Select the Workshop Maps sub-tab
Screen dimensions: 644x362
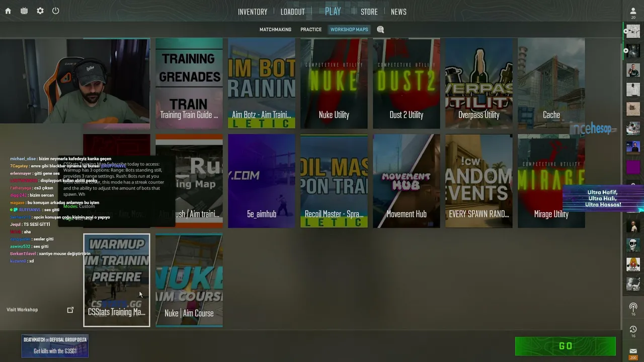(x=349, y=30)
